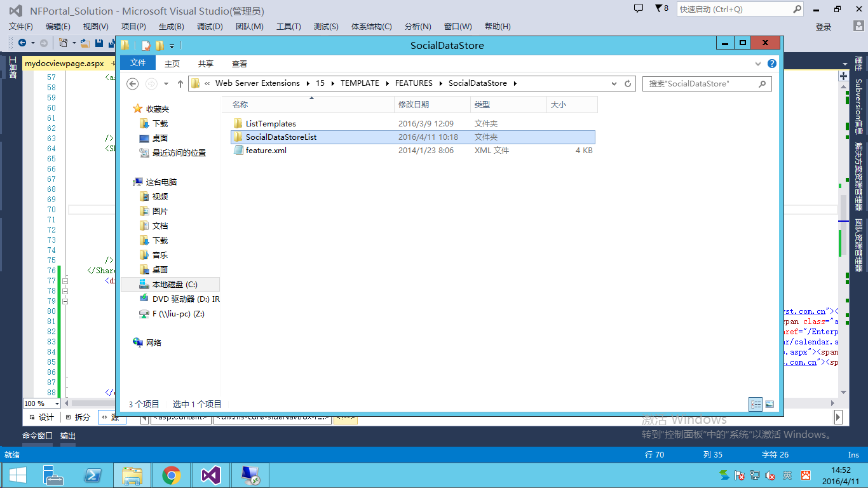This screenshot has height=488, width=868.
Task: Open the 主页 ribbon tab
Action: coord(172,64)
